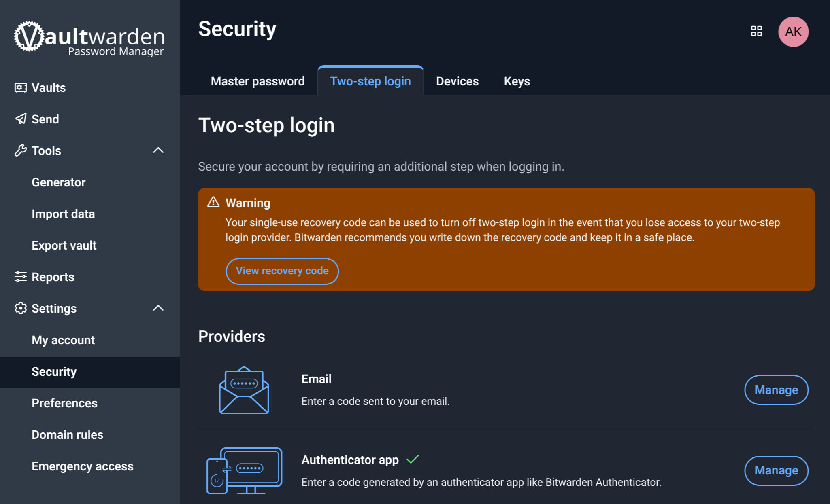Click the Authenticator app device icon

pos(244,471)
